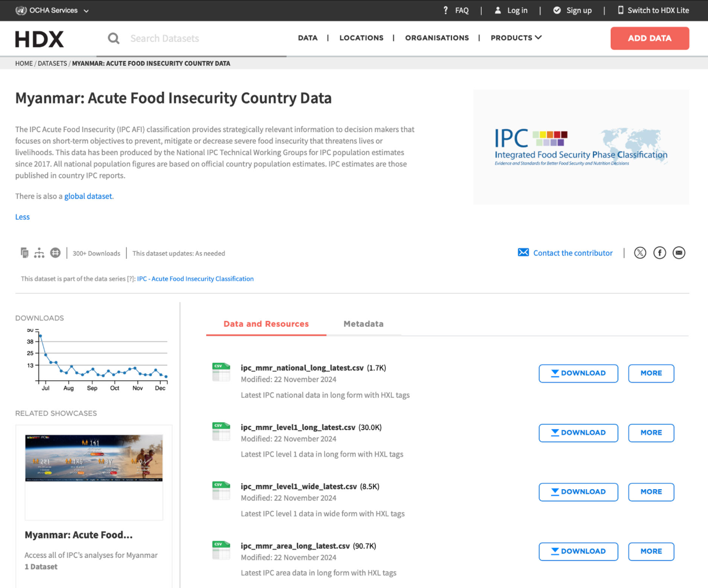Open the Myanmar showcase thumbnail
This screenshot has width=708, height=588.
coord(94,458)
